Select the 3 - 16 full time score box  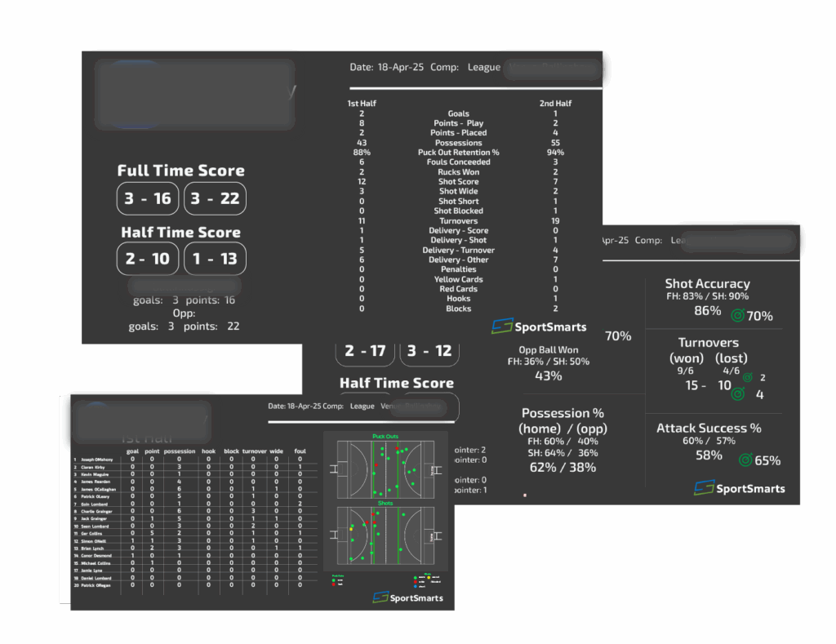[x=148, y=199]
